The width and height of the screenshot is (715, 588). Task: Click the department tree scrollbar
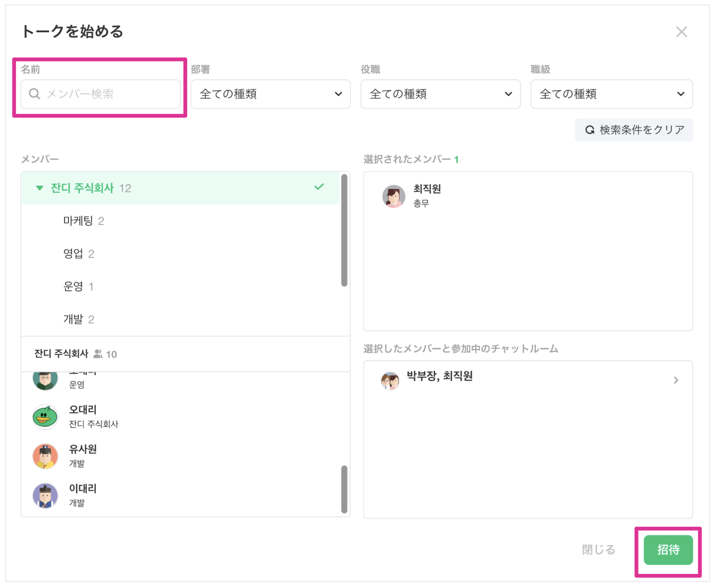point(344,230)
